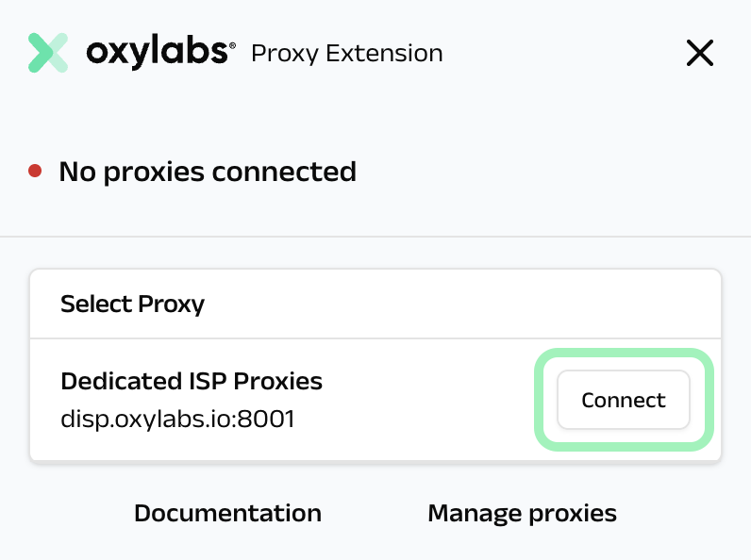
Task: Click the Proxy Extension title text
Action: coord(346,54)
